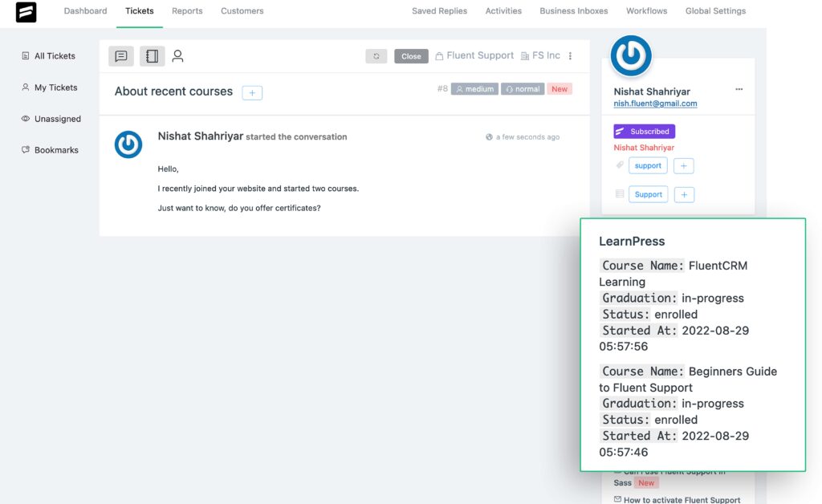Add a tag beside About recent courses

pyautogui.click(x=252, y=93)
